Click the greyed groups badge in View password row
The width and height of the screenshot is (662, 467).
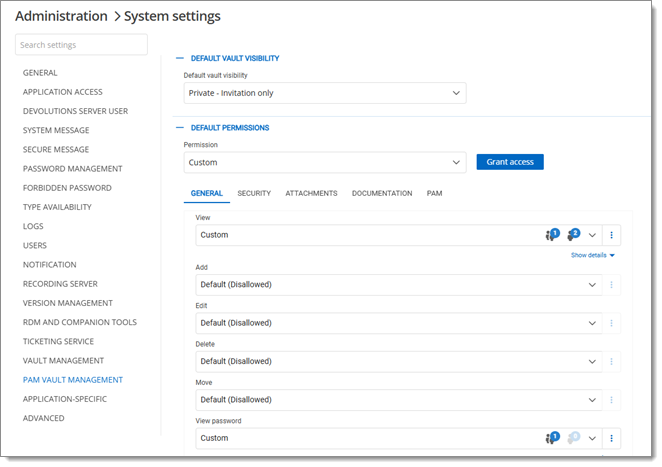(573, 438)
